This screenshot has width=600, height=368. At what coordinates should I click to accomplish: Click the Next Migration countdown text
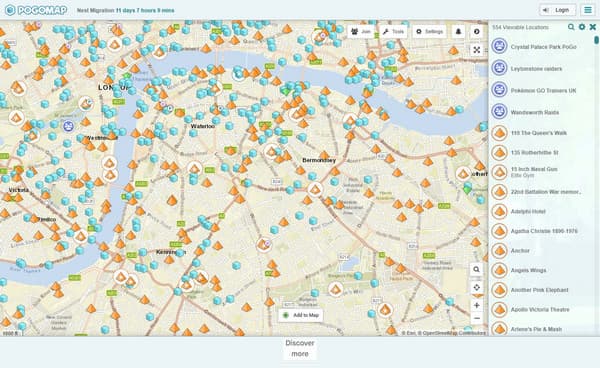126,10
